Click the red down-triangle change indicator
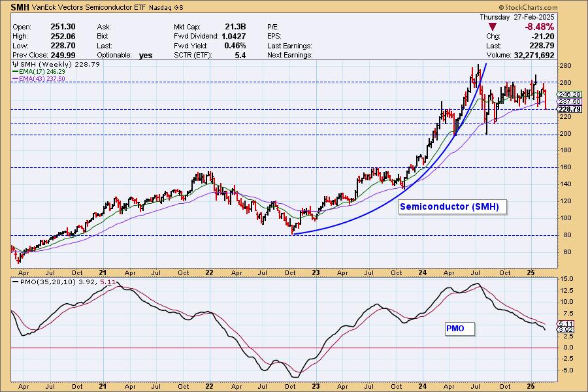 [493, 27]
